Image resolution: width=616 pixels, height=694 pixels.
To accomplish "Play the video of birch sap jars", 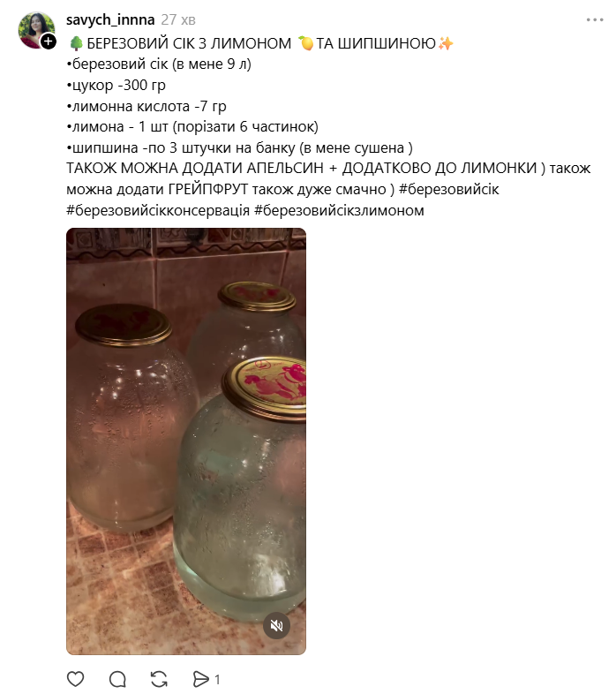I will pos(186,441).
